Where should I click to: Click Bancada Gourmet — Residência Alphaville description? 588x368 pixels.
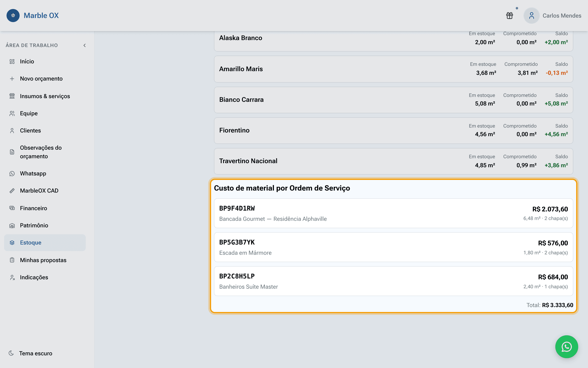click(x=273, y=219)
